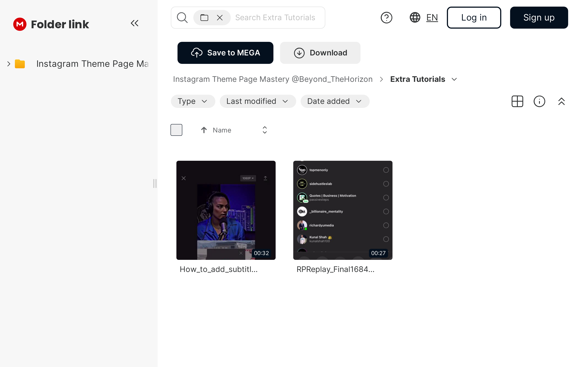Open the Type filter dropdown
The width and height of the screenshot is (588, 367).
(193, 101)
